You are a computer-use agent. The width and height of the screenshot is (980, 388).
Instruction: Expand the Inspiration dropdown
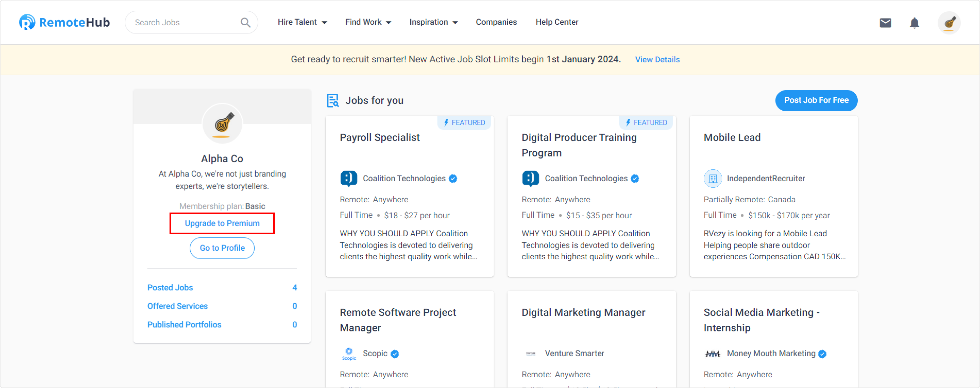433,22
